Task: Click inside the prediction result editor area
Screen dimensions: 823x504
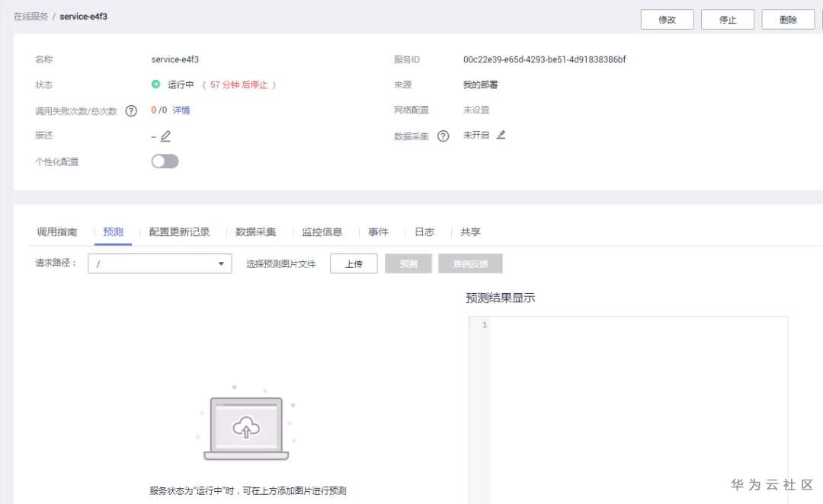Action: [639, 410]
